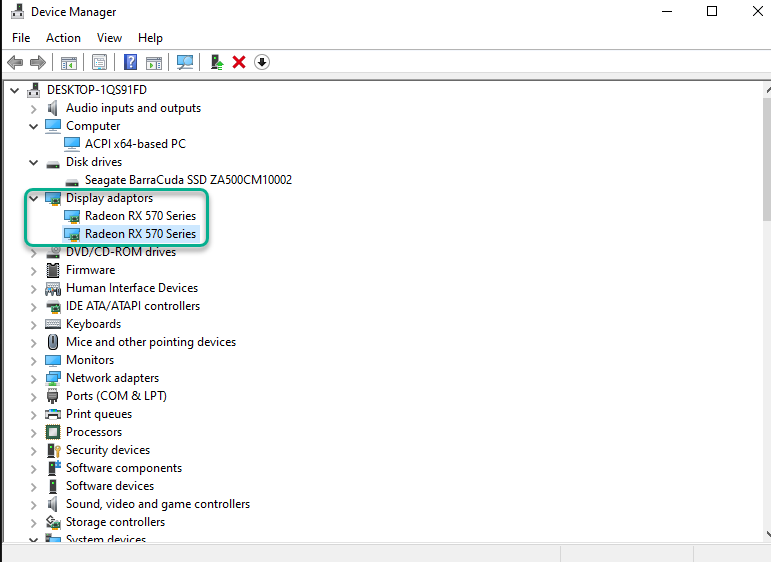Open the Properties toolbar icon
This screenshot has height=562, width=771.
coord(99,62)
